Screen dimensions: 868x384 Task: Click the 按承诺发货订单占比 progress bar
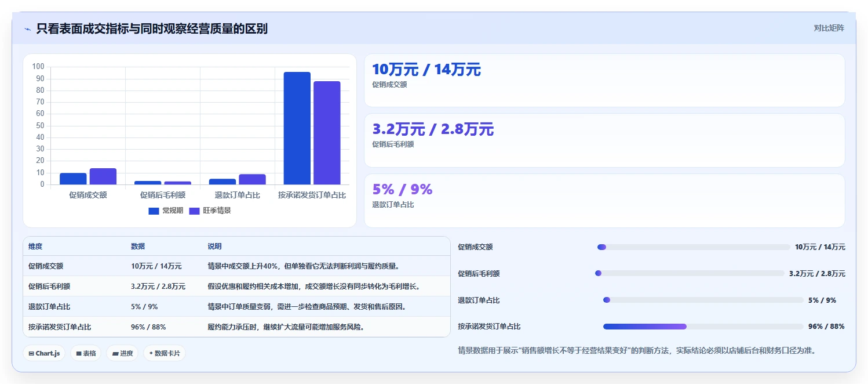[703, 327]
